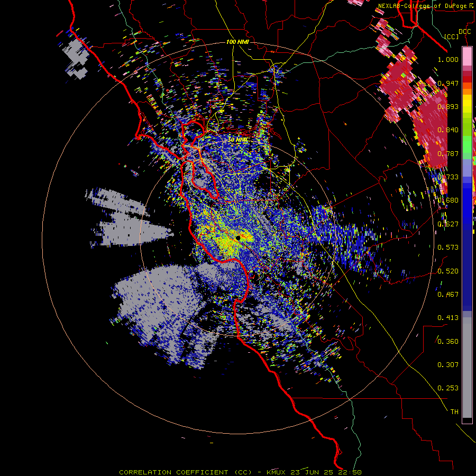The image size is (476, 476).
Task: Click the 0.360 scale value
Action: [x=448, y=342]
